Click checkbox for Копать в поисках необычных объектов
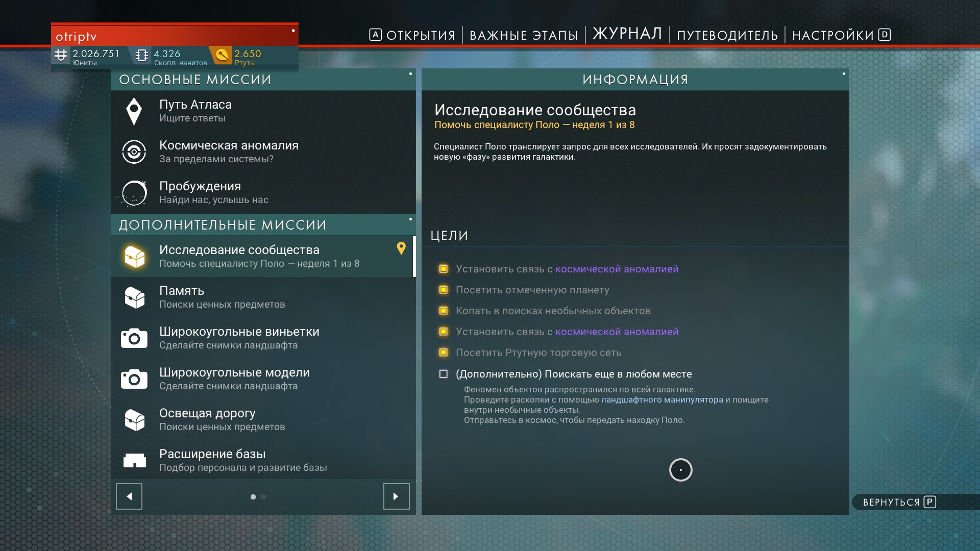The height and width of the screenshot is (551, 980). pyautogui.click(x=444, y=311)
